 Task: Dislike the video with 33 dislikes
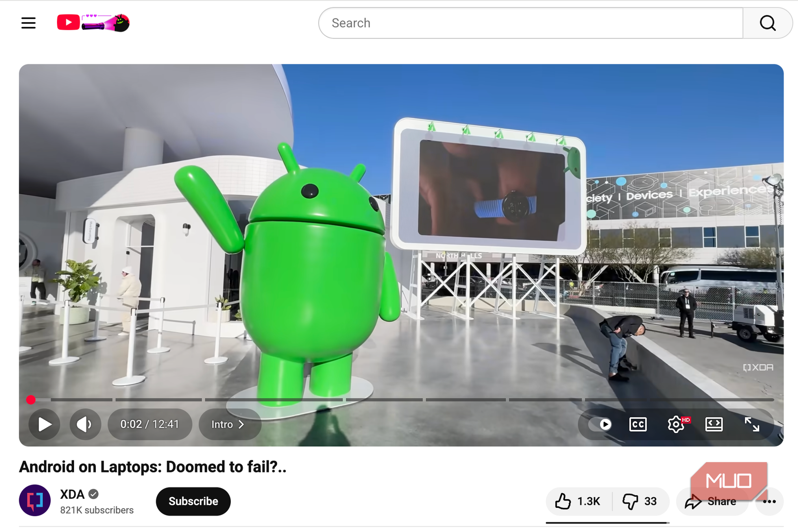tap(640, 501)
